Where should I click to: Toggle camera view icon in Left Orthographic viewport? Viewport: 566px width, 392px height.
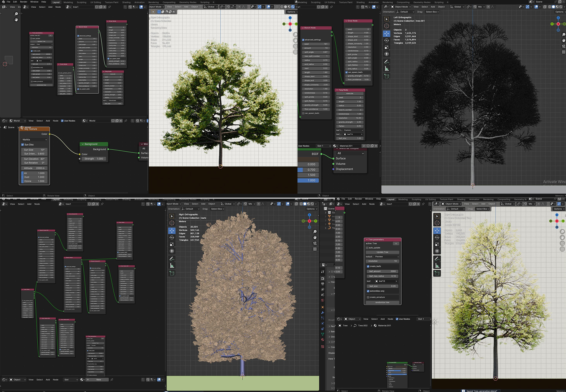tap(563, 46)
